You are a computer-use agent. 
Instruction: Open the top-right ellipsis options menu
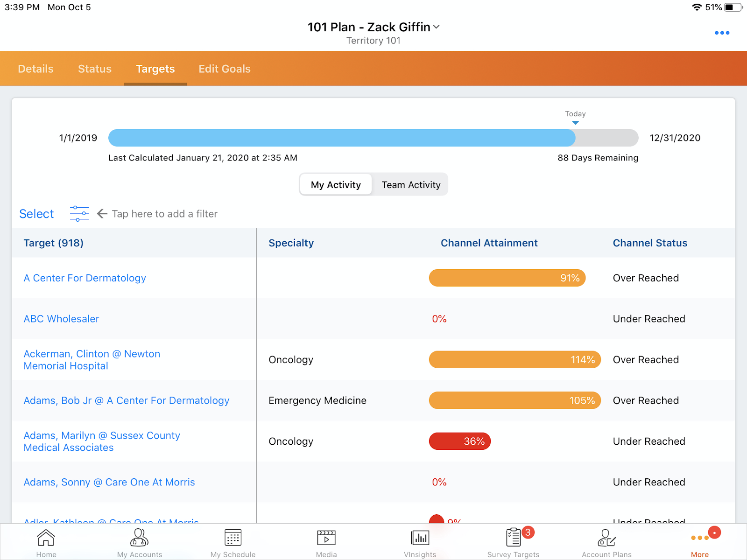[722, 33]
